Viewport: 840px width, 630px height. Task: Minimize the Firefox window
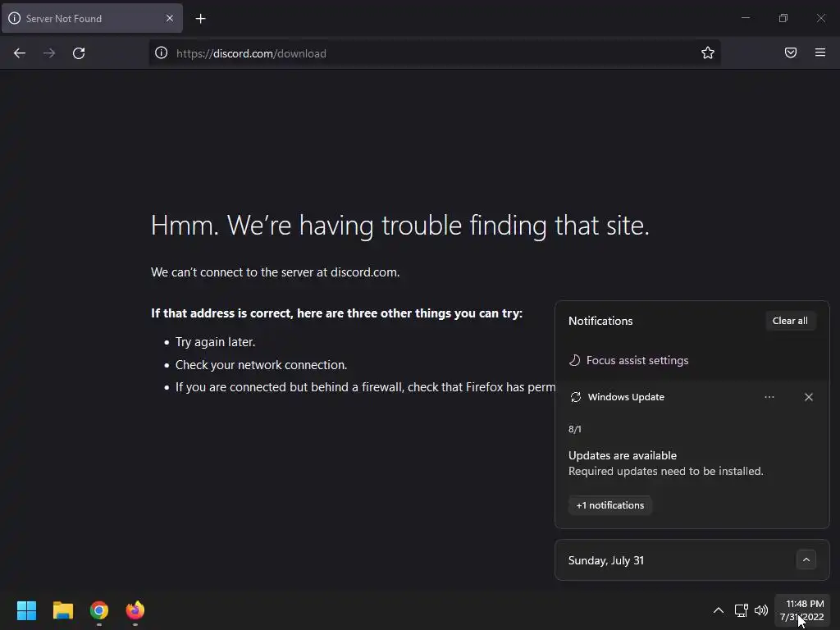[x=745, y=18]
